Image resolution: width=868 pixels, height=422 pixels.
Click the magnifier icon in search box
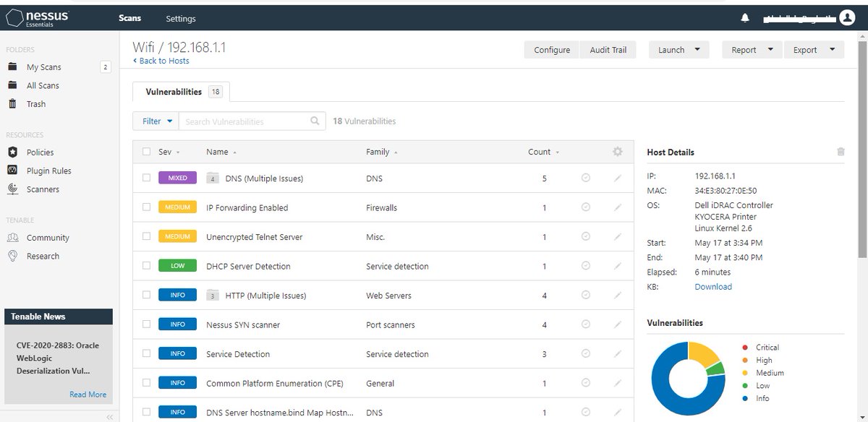[315, 121]
